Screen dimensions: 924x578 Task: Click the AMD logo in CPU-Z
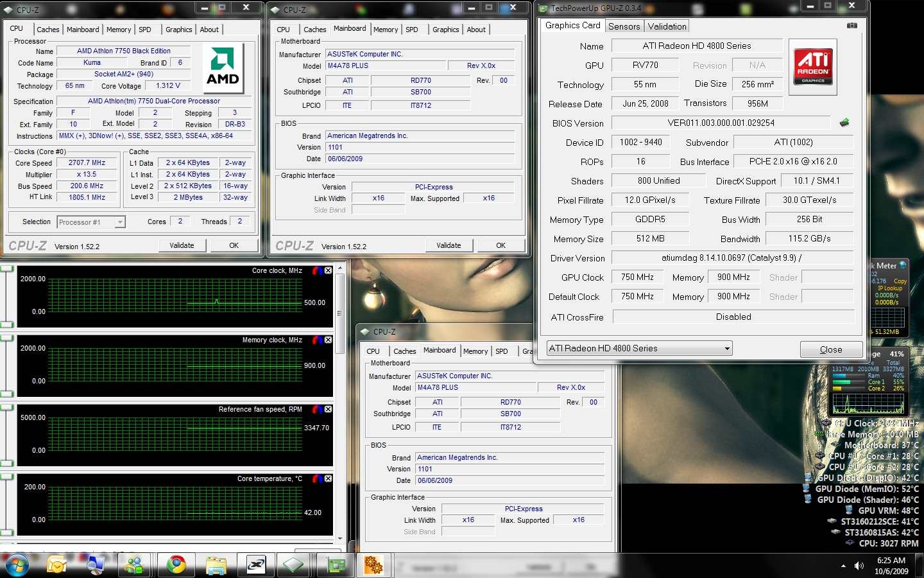click(x=223, y=69)
